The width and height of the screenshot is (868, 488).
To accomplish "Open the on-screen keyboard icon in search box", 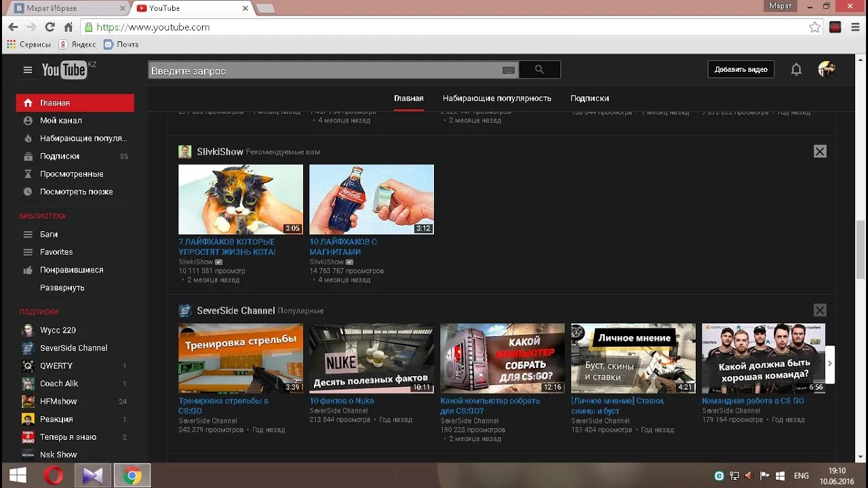I will click(x=509, y=70).
